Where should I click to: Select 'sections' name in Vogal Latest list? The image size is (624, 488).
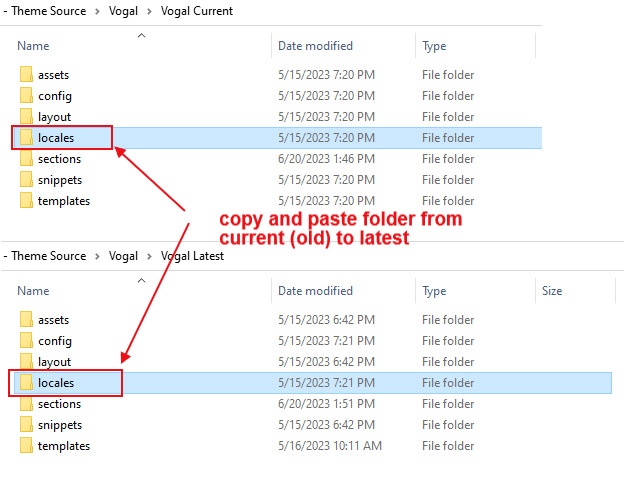tap(59, 404)
